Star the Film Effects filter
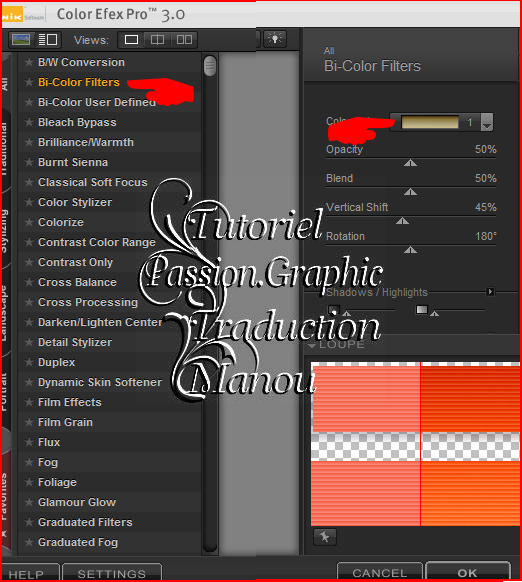The height and width of the screenshot is (582, 522). point(29,402)
